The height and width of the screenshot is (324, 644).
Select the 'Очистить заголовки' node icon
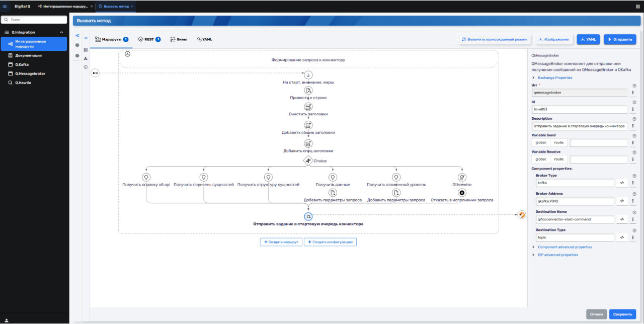[308, 107]
